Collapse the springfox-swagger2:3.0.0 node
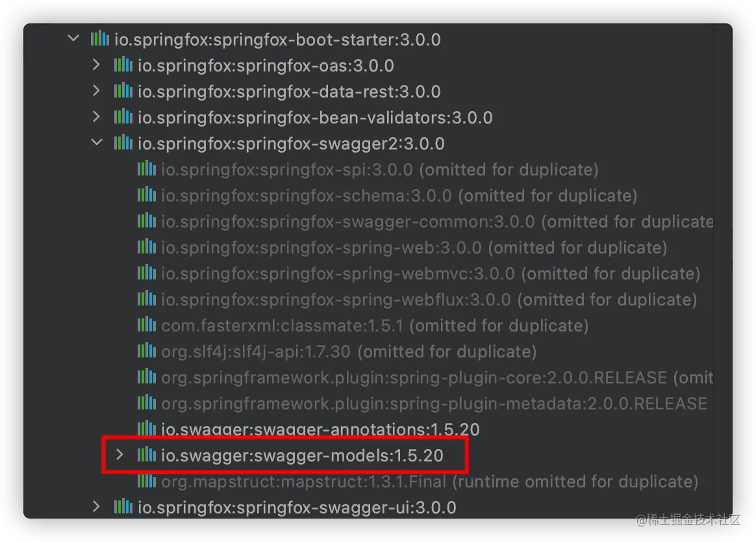 97,142
